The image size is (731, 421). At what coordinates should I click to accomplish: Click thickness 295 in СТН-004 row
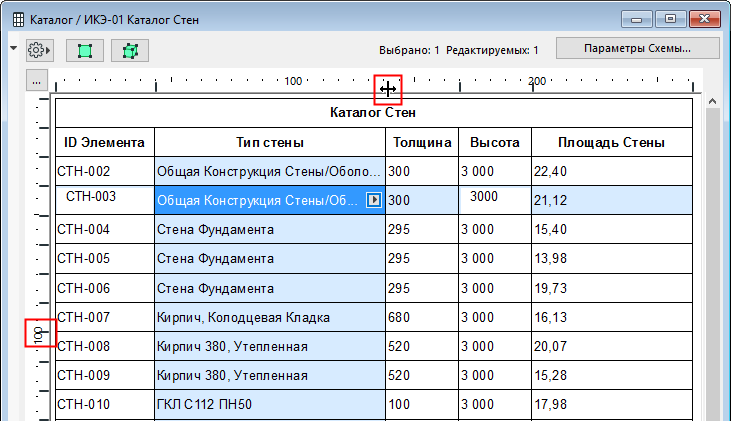tap(422, 229)
